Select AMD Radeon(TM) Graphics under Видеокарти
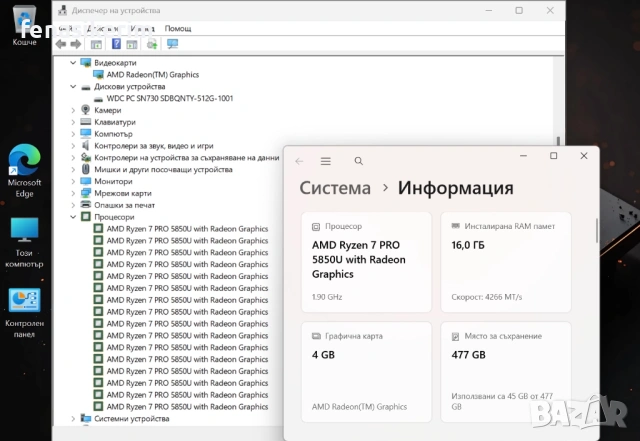 point(153,75)
